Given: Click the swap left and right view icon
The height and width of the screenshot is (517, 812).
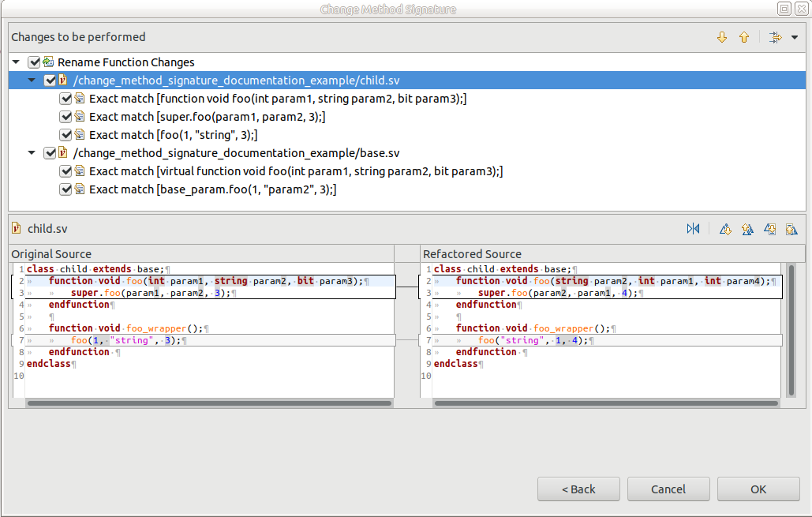Looking at the screenshot, I should [x=693, y=229].
